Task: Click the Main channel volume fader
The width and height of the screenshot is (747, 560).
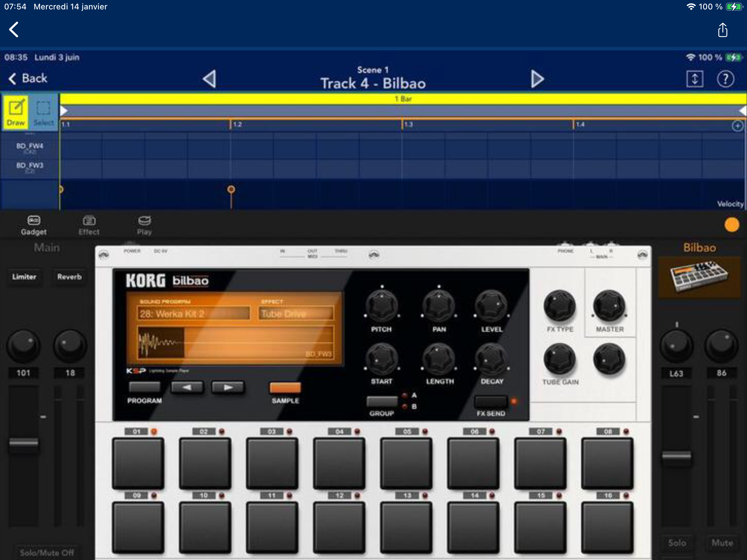Action: click(24, 442)
